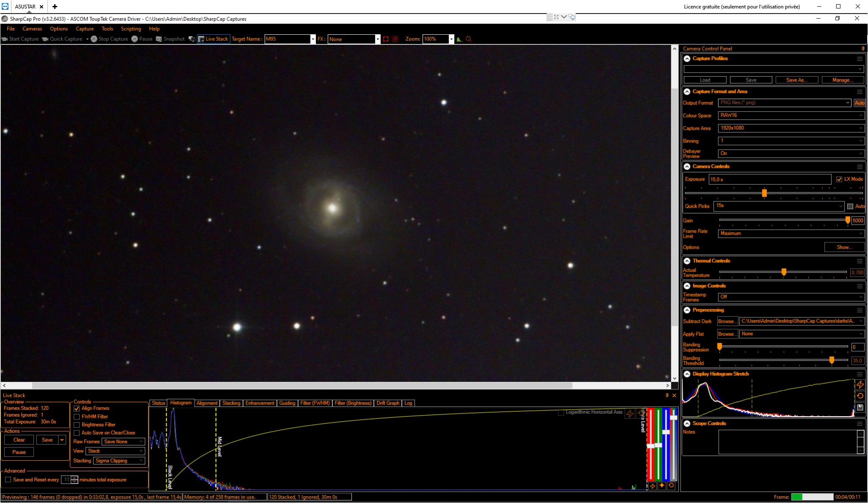Enable the FWHM Filter checkbox
This screenshot has width=868, height=503.
tap(77, 417)
